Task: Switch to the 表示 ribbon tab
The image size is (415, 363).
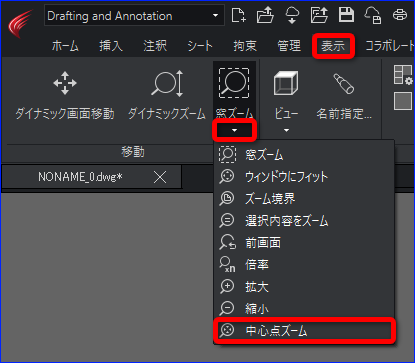Action: tap(333, 46)
